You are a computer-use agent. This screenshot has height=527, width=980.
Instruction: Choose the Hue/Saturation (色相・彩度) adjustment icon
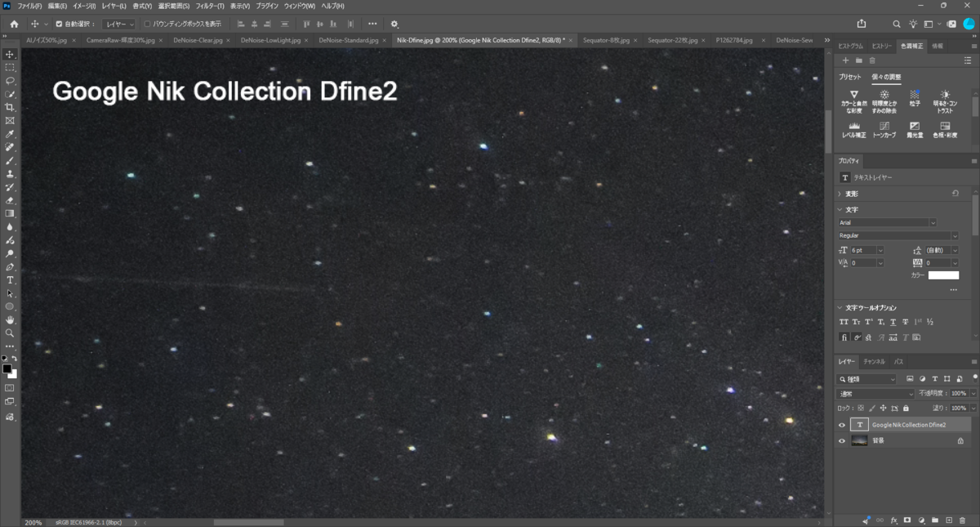pyautogui.click(x=945, y=126)
